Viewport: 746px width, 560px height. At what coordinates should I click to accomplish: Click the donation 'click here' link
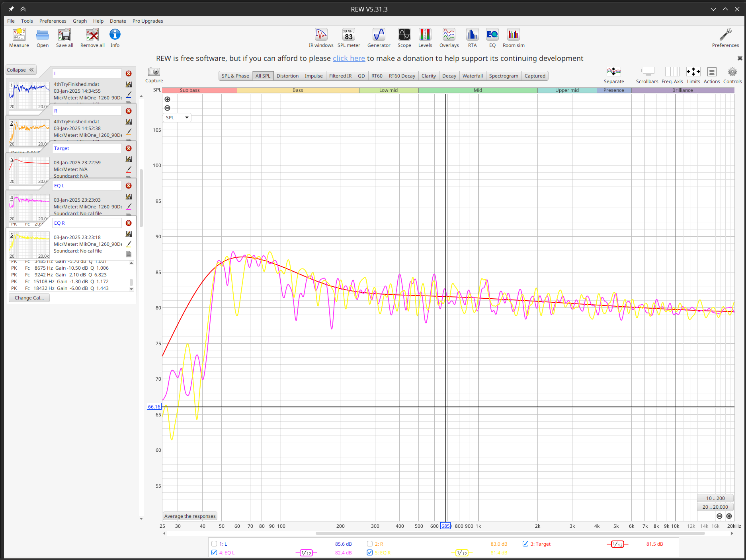coord(349,58)
